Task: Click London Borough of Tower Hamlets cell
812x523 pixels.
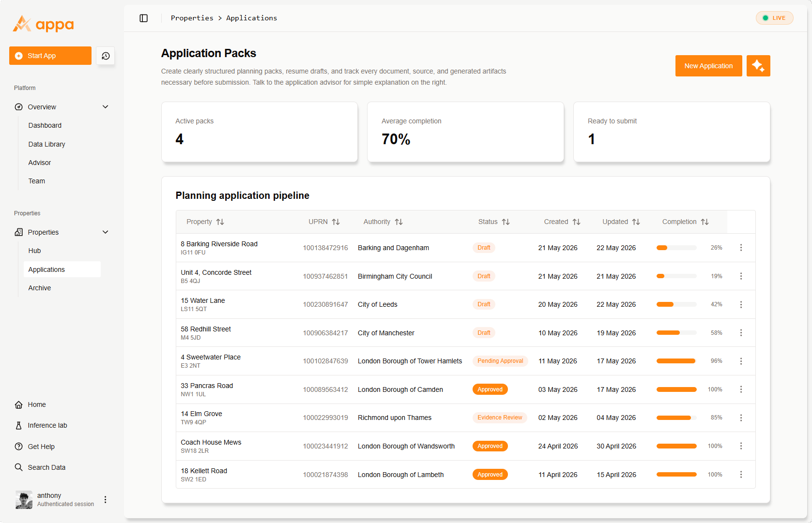Action: pos(410,361)
